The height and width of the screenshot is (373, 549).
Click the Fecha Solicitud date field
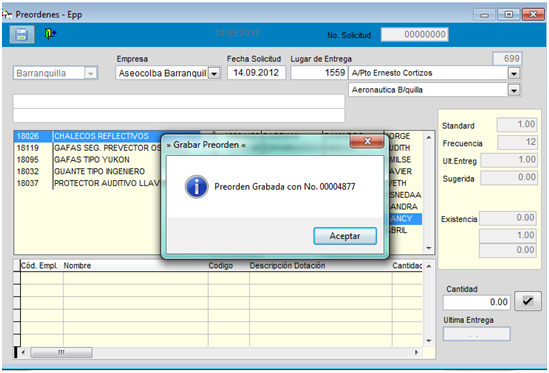[256, 73]
